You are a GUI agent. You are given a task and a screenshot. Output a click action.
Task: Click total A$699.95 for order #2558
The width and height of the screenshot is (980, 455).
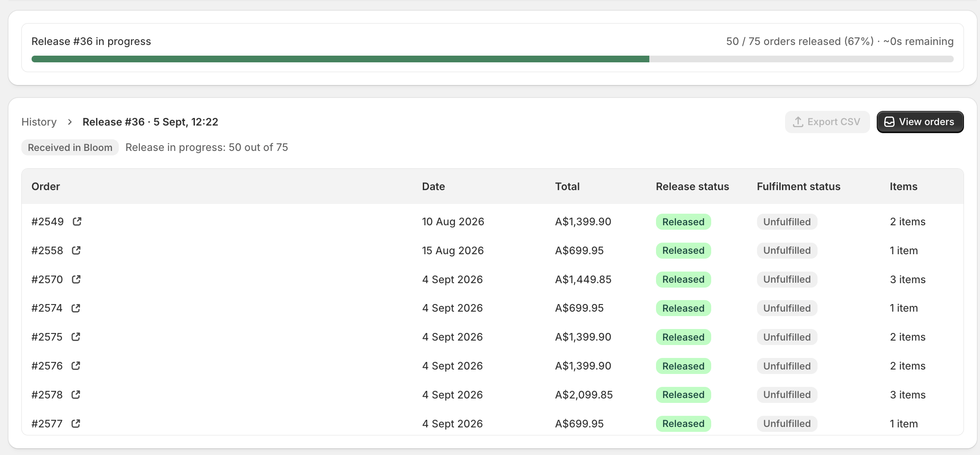579,251
